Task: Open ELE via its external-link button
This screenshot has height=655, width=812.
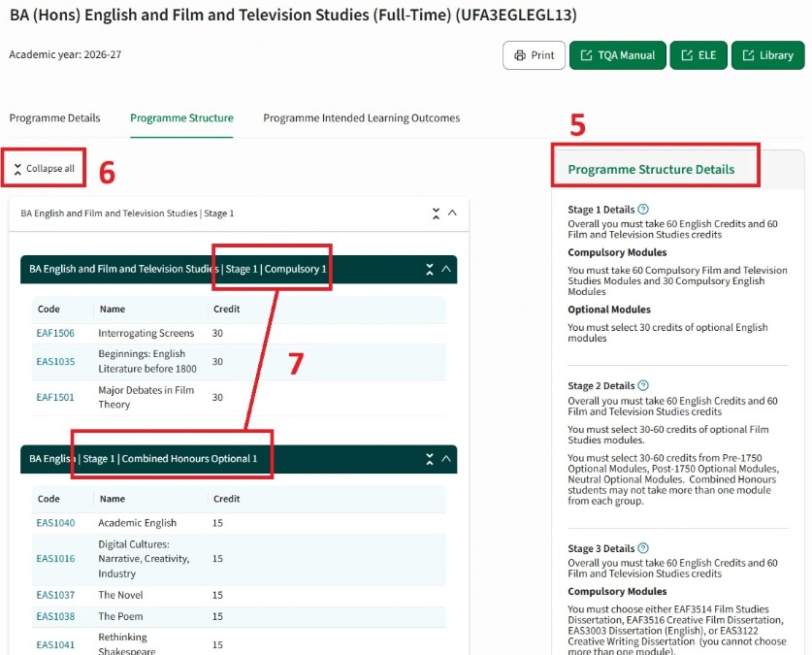Action: point(698,55)
